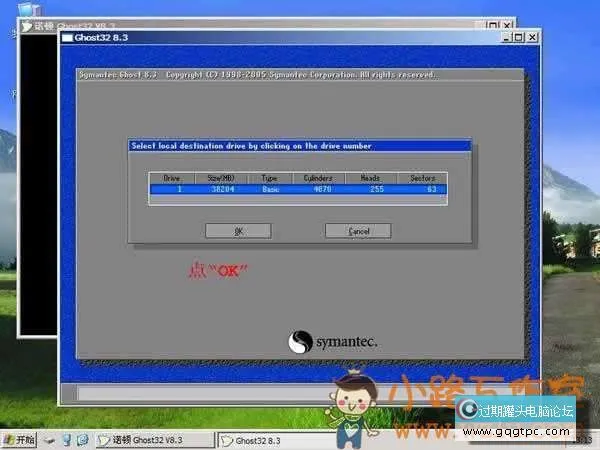Viewport: 600px width, 450px height.
Task: Click the 4870 cylinders value
Action: 322,189
